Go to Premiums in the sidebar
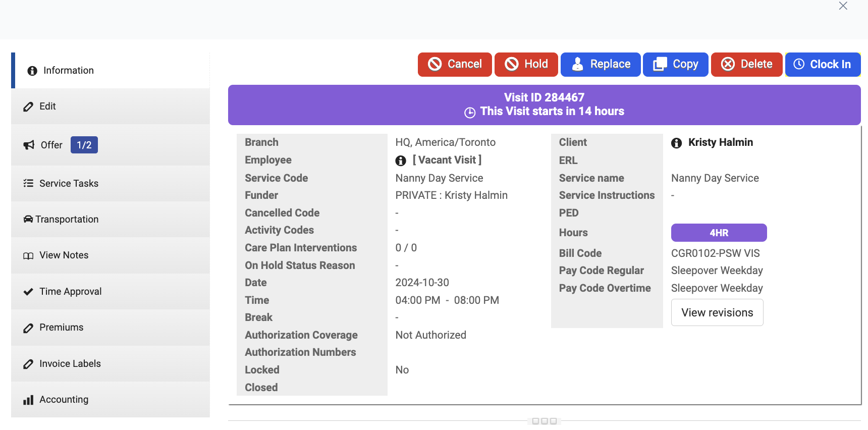The width and height of the screenshot is (868, 430). [x=61, y=328]
